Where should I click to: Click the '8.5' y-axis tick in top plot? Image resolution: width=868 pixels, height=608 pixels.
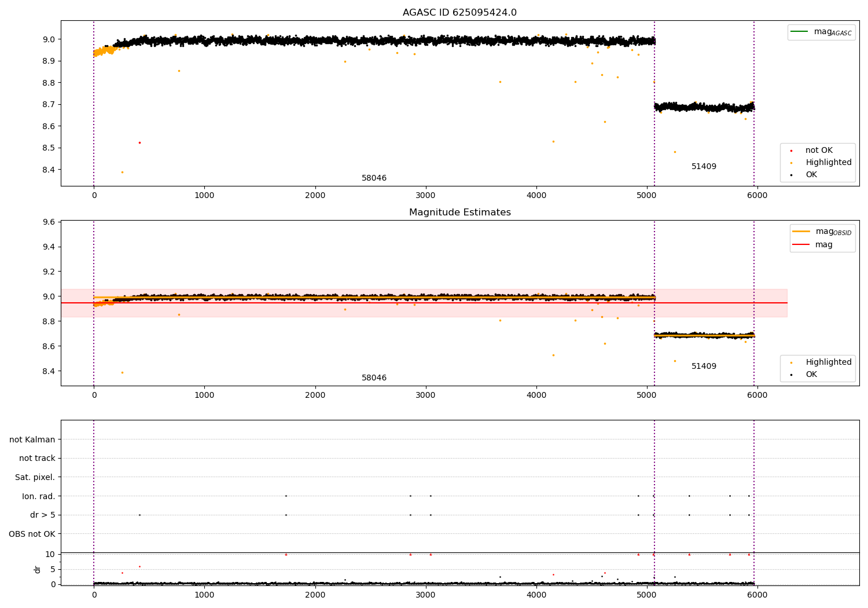point(49,148)
